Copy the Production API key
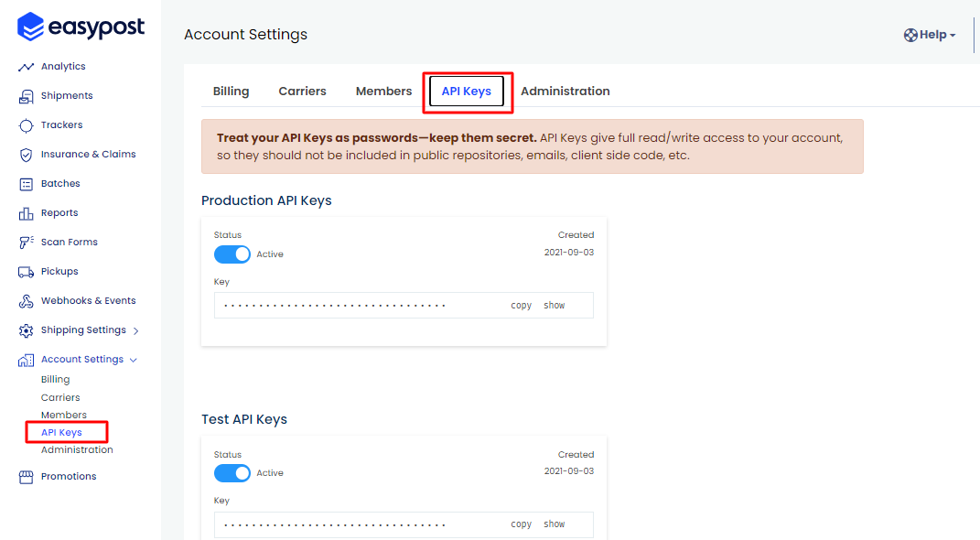The height and width of the screenshot is (540, 980). (522, 306)
